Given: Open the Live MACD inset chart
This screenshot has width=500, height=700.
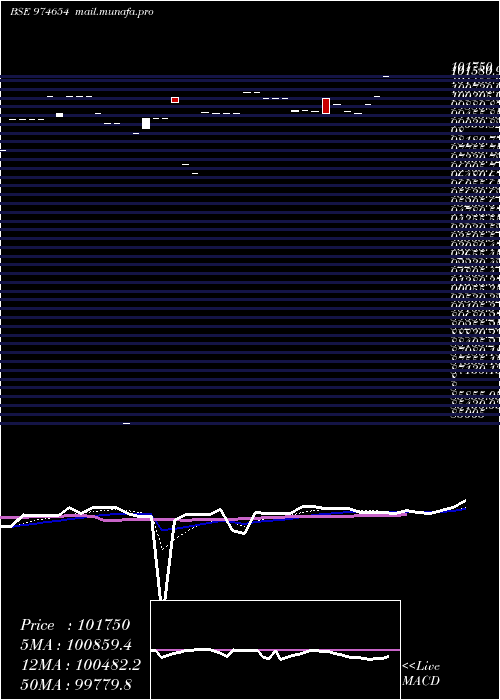Looking at the screenshot, I should coord(275,650).
